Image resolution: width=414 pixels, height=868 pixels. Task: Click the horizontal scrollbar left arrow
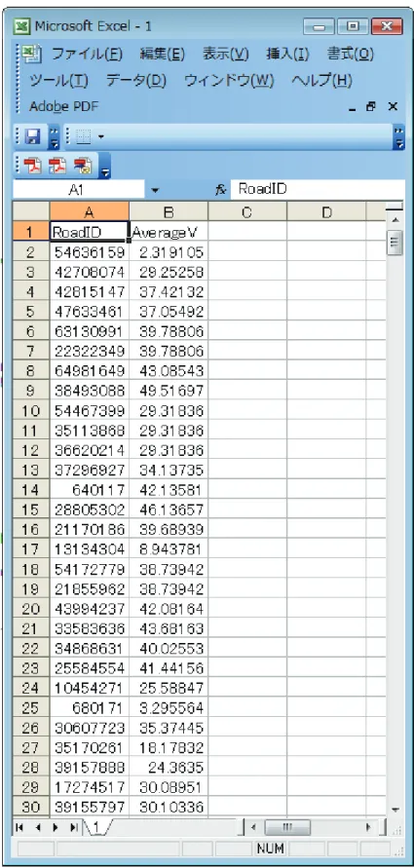(x=252, y=827)
